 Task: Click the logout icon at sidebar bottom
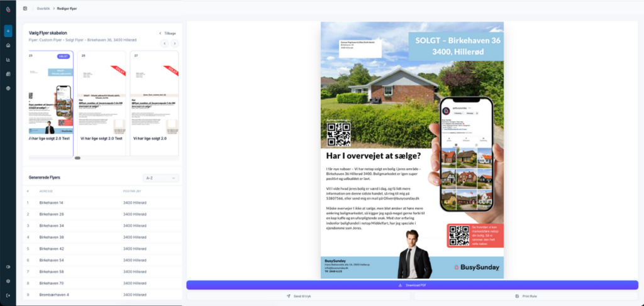(8, 295)
